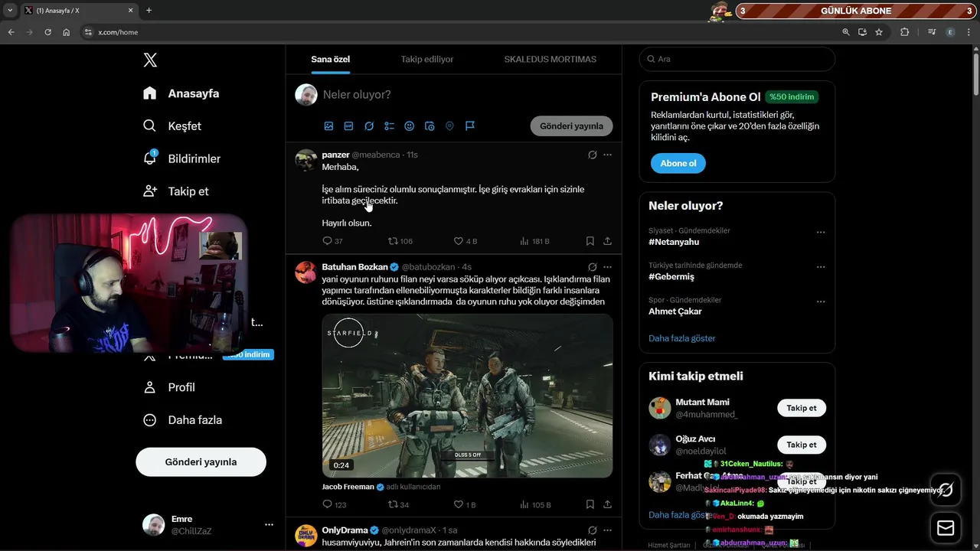The height and width of the screenshot is (551, 980).
Task: Follow Oğuz Avcı with Takip et
Action: click(802, 445)
